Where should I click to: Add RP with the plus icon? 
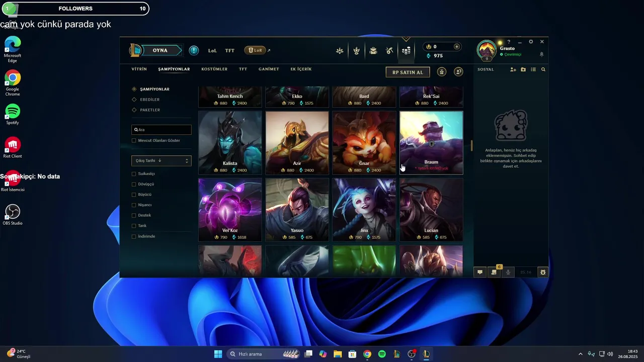[x=457, y=47]
